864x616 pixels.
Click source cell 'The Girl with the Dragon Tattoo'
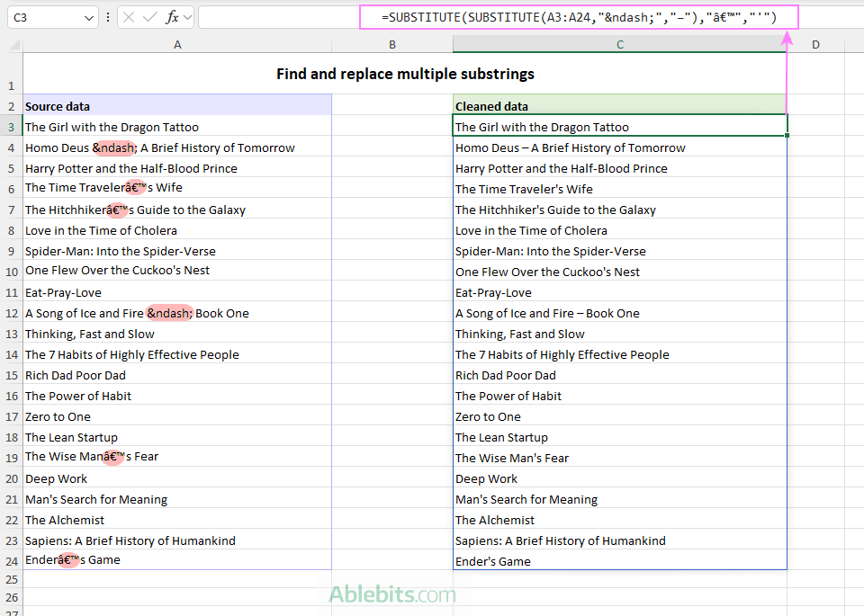tap(177, 126)
